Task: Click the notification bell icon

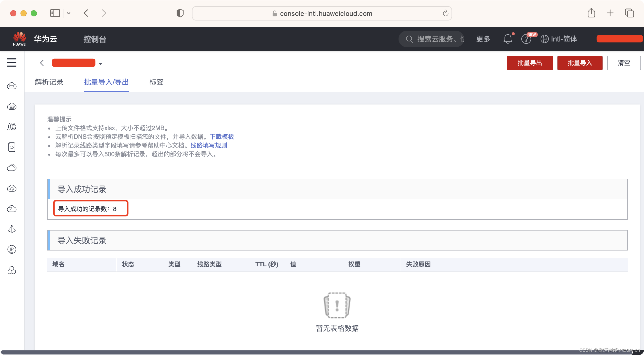Action: point(508,39)
